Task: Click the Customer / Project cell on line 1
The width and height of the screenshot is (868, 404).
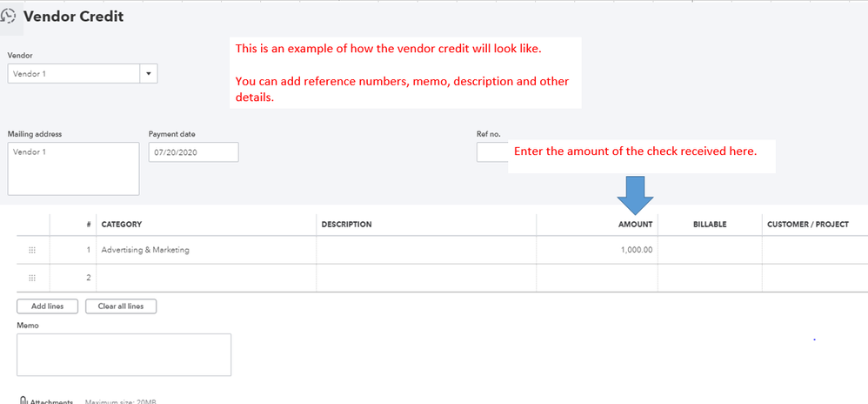Action: pyautogui.click(x=814, y=250)
